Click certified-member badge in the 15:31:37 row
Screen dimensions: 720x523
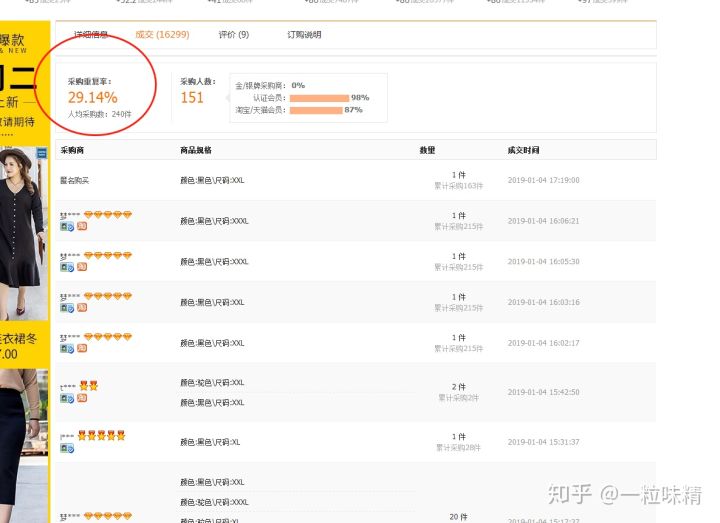click(67, 448)
